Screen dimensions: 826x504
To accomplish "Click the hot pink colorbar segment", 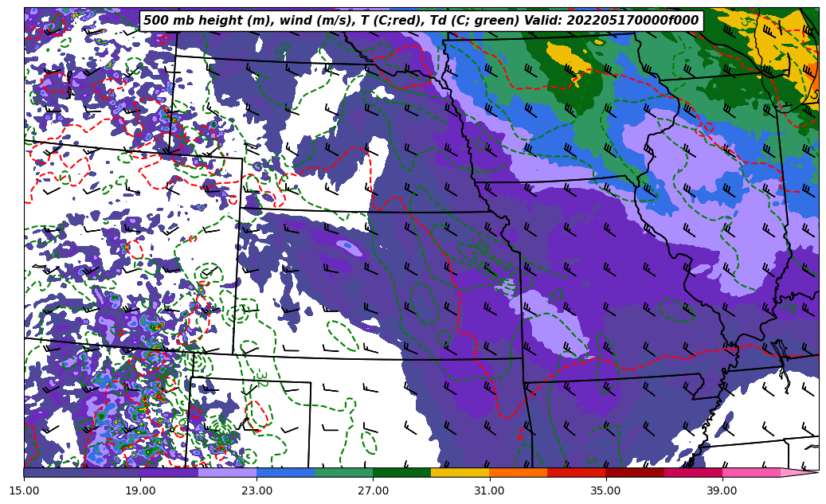I will (751, 473).
